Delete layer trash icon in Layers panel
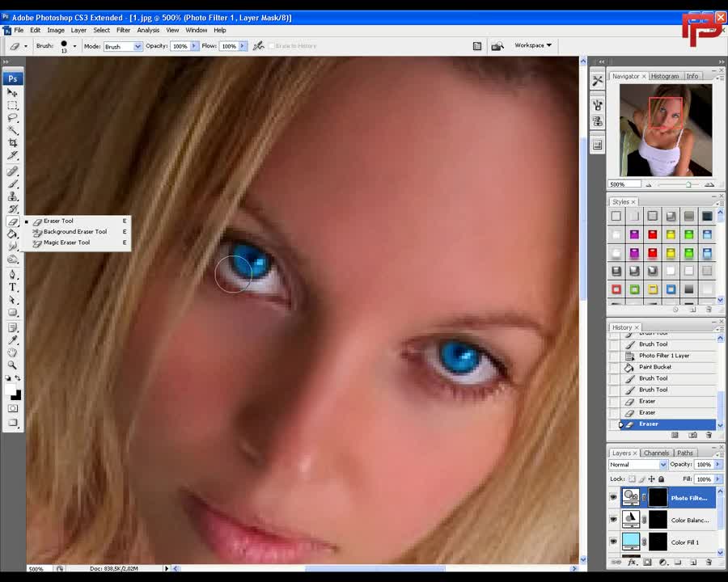Viewport: 728px width, 582px height. coord(709,562)
